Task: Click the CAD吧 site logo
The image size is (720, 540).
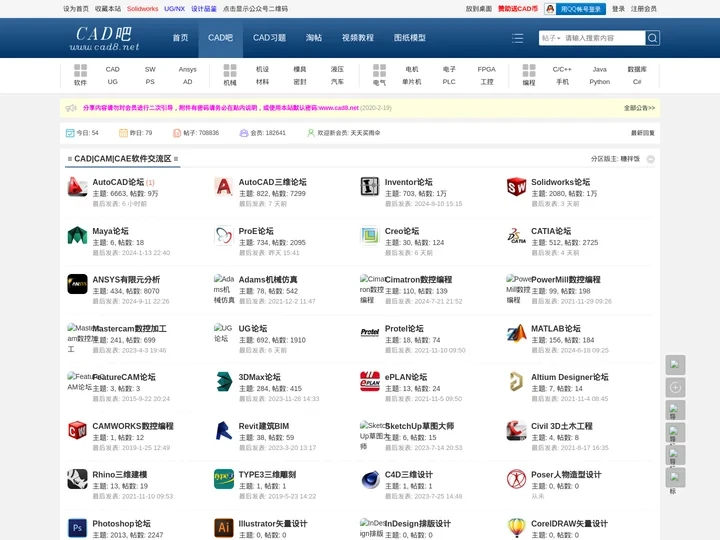Action: [104, 38]
